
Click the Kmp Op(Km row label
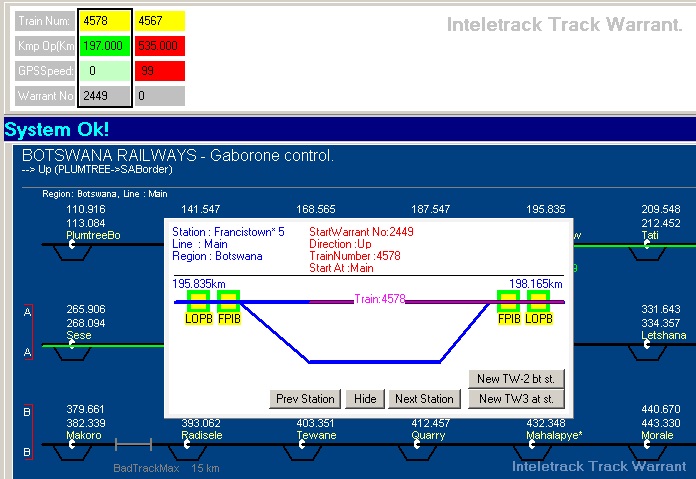pyautogui.click(x=45, y=46)
